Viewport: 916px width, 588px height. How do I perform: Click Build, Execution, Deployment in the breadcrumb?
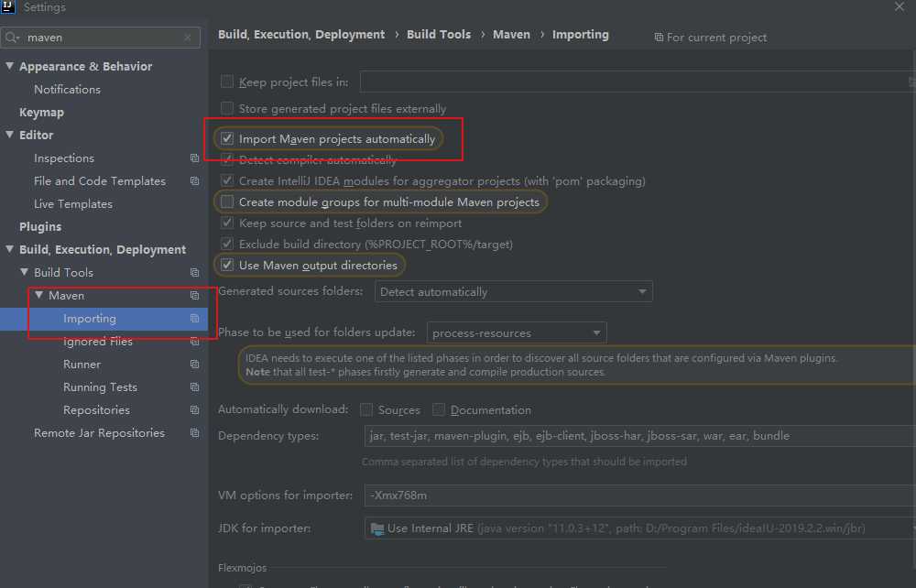[x=301, y=35]
